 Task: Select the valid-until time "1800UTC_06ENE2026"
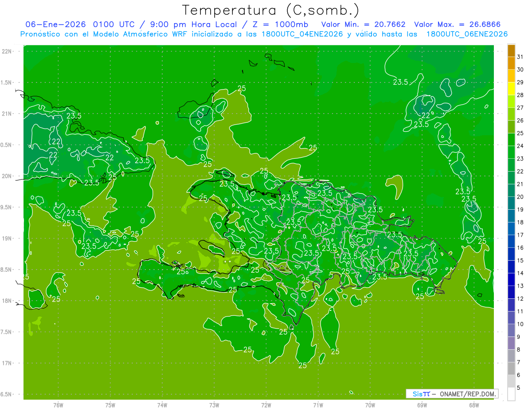coord(467,34)
